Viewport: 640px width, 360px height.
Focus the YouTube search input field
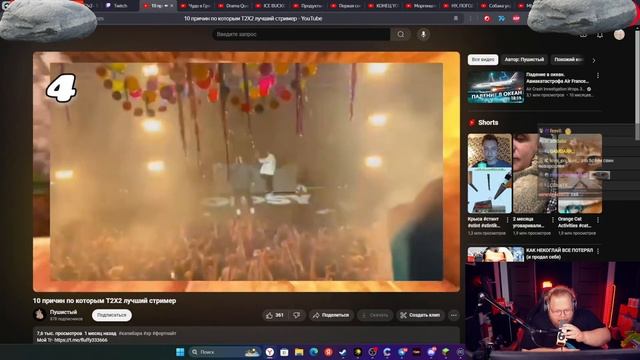pyautogui.click(x=301, y=34)
